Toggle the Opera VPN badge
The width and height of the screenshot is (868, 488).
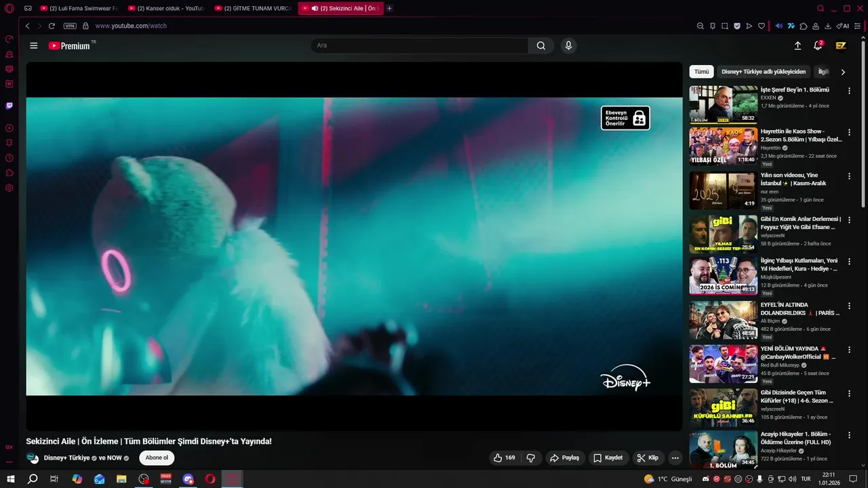pyautogui.click(x=70, y=26)
